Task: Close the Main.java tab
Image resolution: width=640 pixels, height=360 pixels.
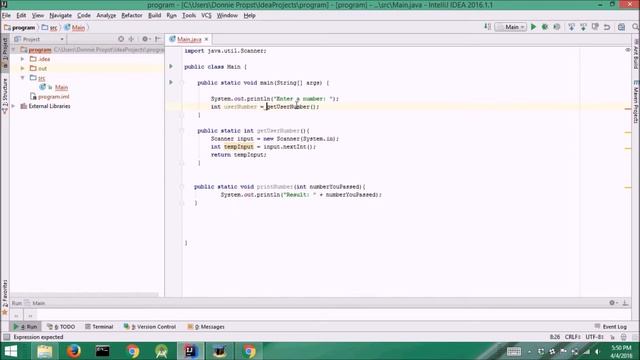Action: pyautogui.click(x=207, y=39)
